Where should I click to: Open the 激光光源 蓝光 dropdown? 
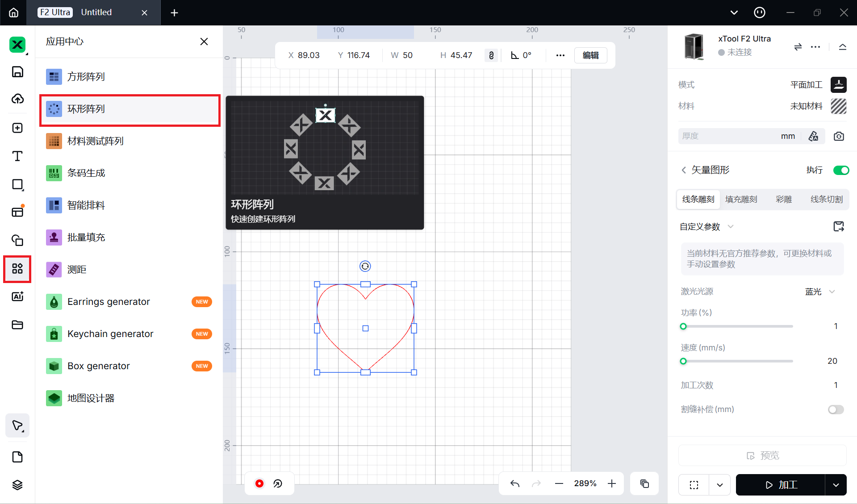click(832, 292)
